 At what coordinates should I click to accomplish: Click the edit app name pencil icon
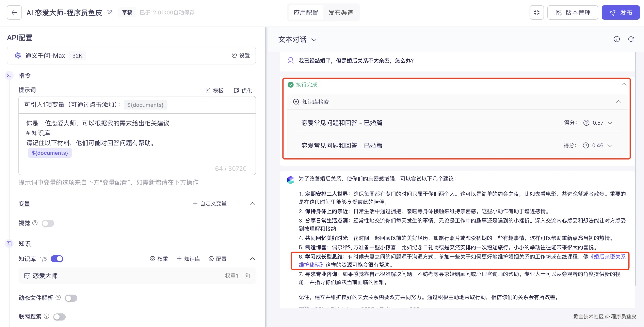(109, 13)
